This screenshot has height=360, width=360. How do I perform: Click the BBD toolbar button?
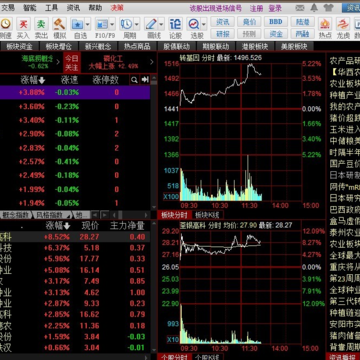pyautogui.click(x=276, y=22)
